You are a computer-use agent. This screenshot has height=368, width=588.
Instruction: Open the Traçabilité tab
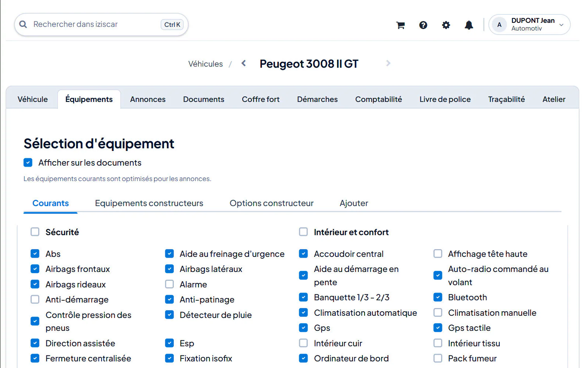click(506, 99)
